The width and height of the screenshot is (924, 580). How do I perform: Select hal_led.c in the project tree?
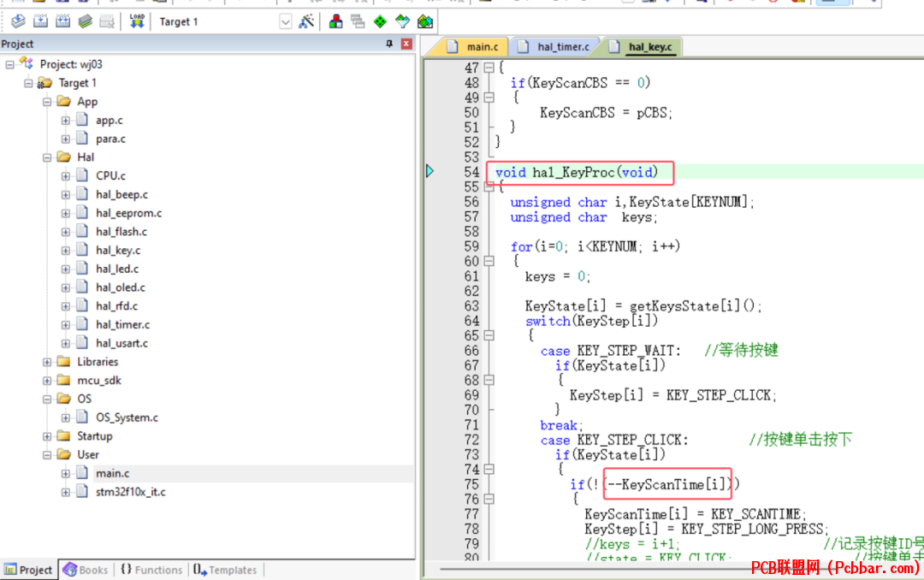[x=117, y=269]
